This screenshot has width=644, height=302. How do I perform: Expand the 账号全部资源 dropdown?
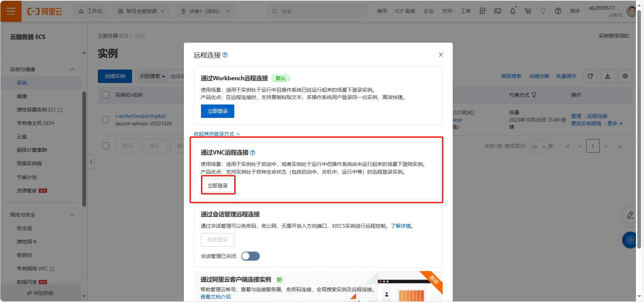(x=141, y=11)
